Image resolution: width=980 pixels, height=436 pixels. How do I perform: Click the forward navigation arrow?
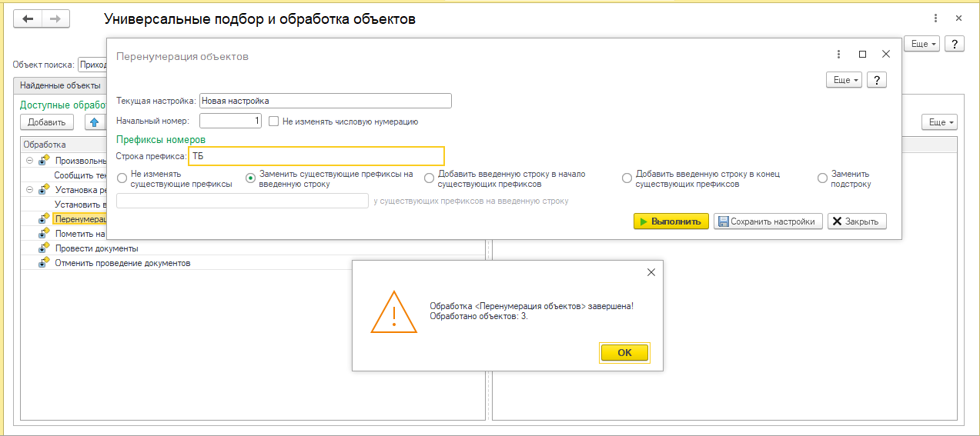coord(55,19)
